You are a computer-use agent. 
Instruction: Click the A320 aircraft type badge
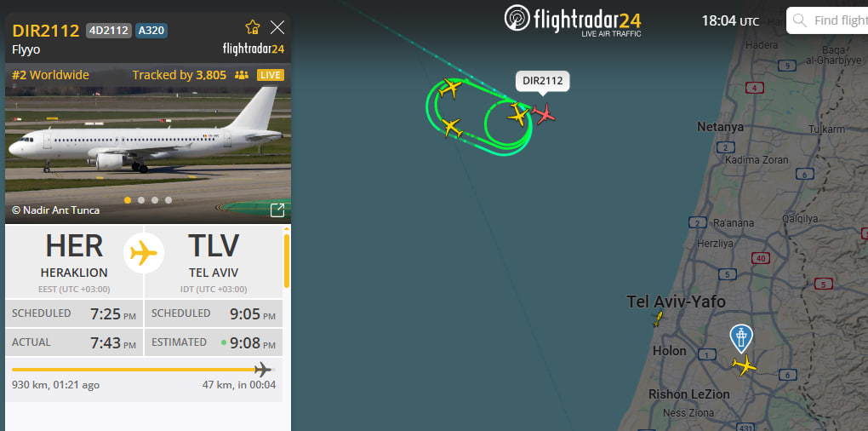[x=151, y=31]
